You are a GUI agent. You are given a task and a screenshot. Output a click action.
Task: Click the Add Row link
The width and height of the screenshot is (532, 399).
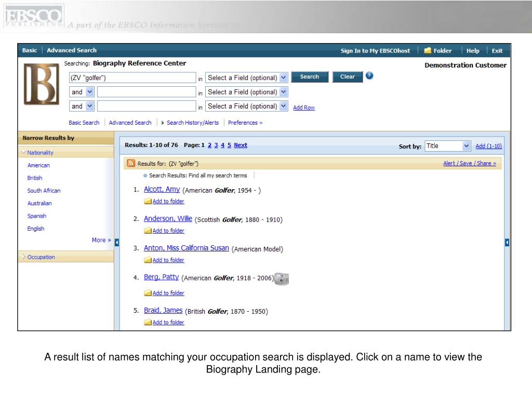303,108
